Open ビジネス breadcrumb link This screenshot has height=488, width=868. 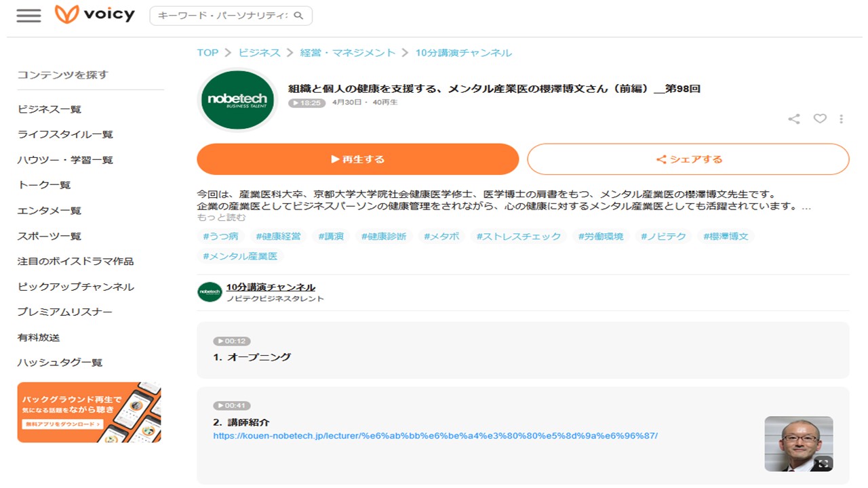(259, 53)
